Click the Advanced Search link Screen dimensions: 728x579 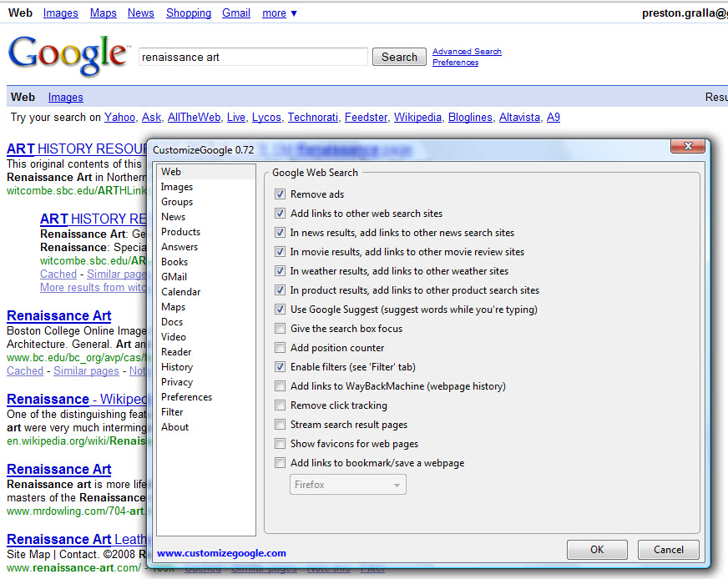(x=467, y=52)
